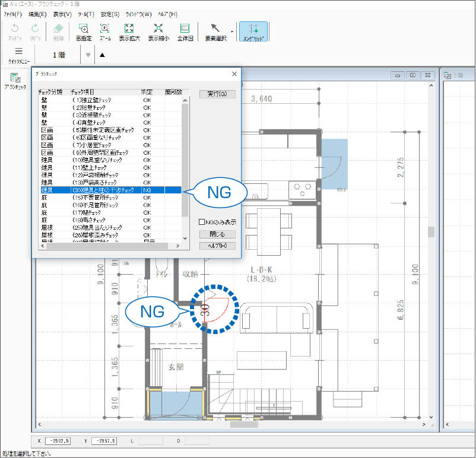Click the D value input field
Screen dimensions: 476x458
(x=197, y=441)
